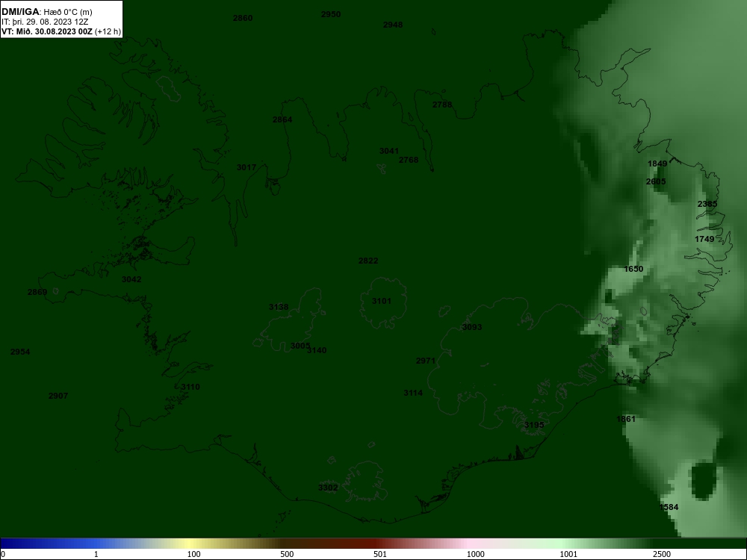
Task: Click the 500 label on the color scale
Action: [x=287, y=554]
